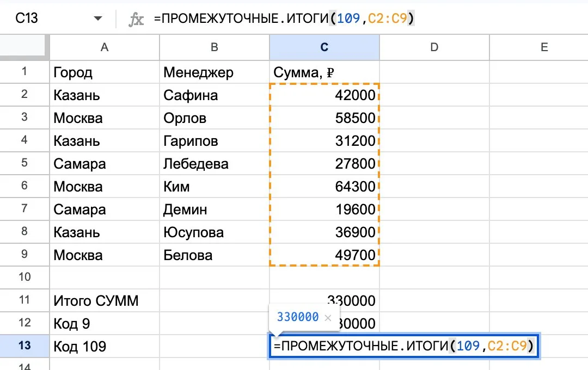This screenshot has width=588, height=370.
Task: Select row 6 header
Action: coord(24,186)
